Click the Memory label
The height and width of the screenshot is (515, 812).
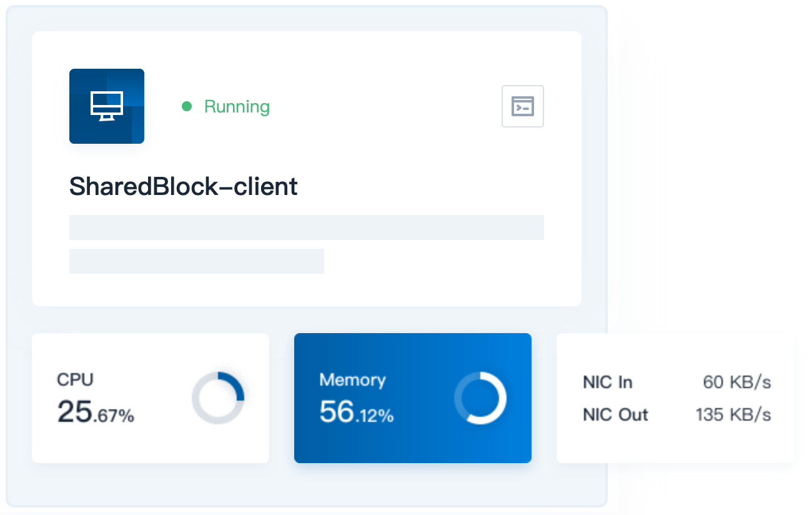pos(352,379)
